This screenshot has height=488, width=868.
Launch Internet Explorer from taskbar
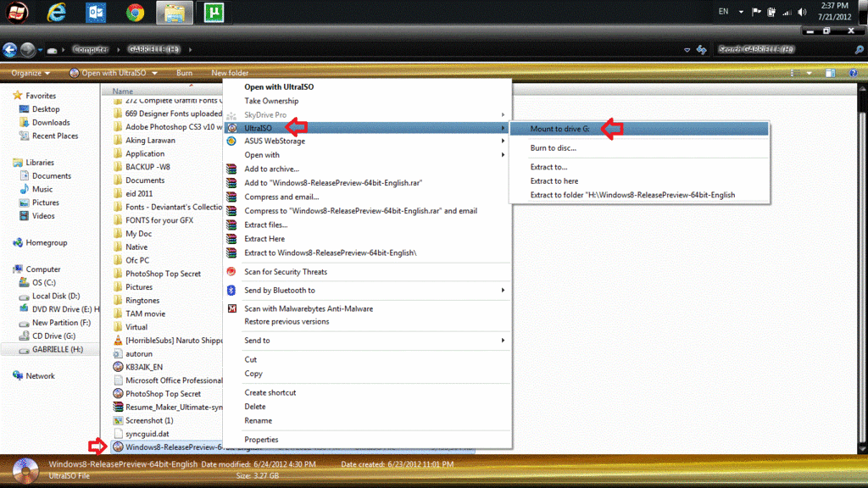coord(57,12)
